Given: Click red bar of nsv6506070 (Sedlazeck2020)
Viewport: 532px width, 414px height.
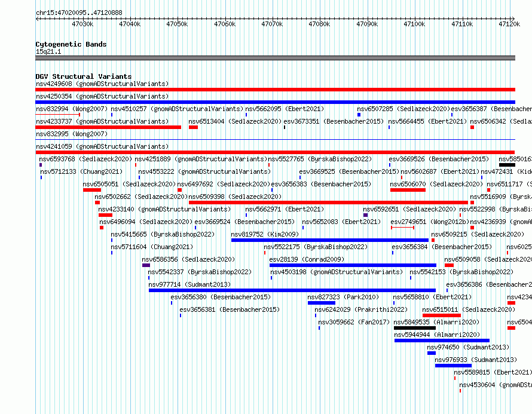Looking at the screenshot, I should 408,190.
